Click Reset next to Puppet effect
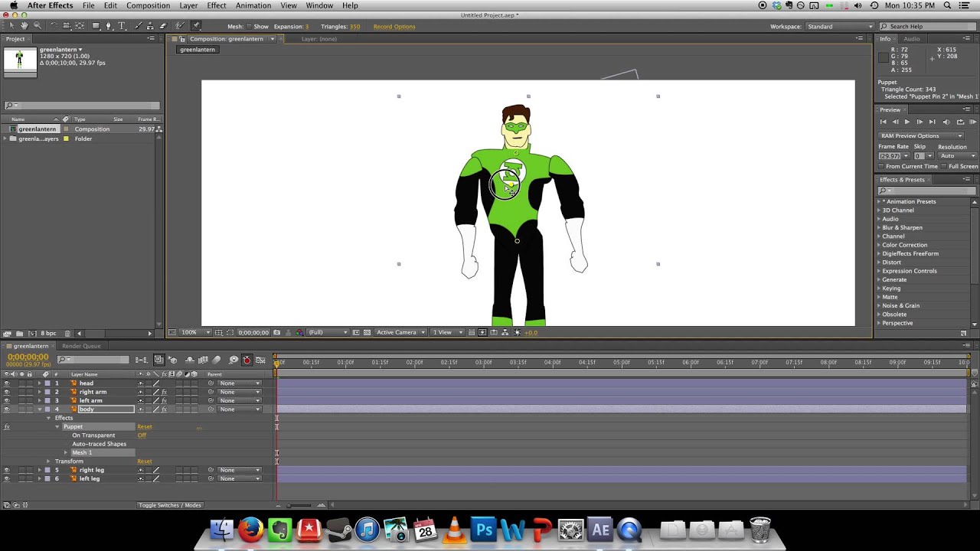Viewport: 980px width, 551px height. click(x=145, y=426)
